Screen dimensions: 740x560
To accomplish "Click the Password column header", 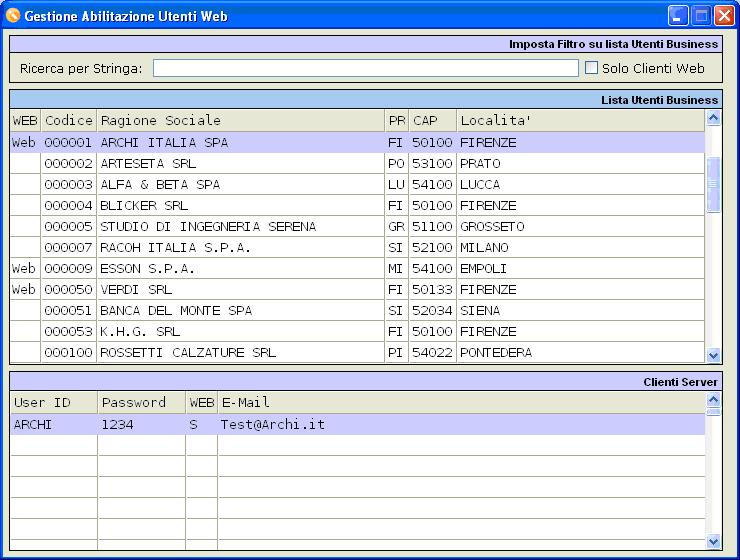I will tap(142, 402).
